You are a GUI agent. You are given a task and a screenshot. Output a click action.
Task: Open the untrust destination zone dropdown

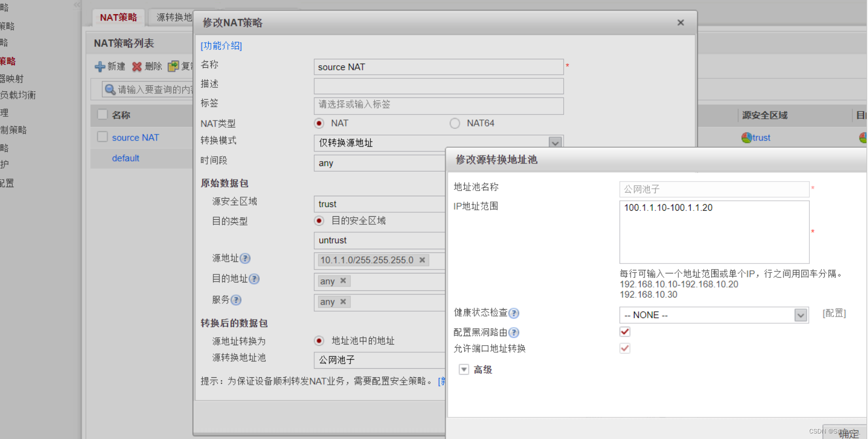(x=380, y=240)
